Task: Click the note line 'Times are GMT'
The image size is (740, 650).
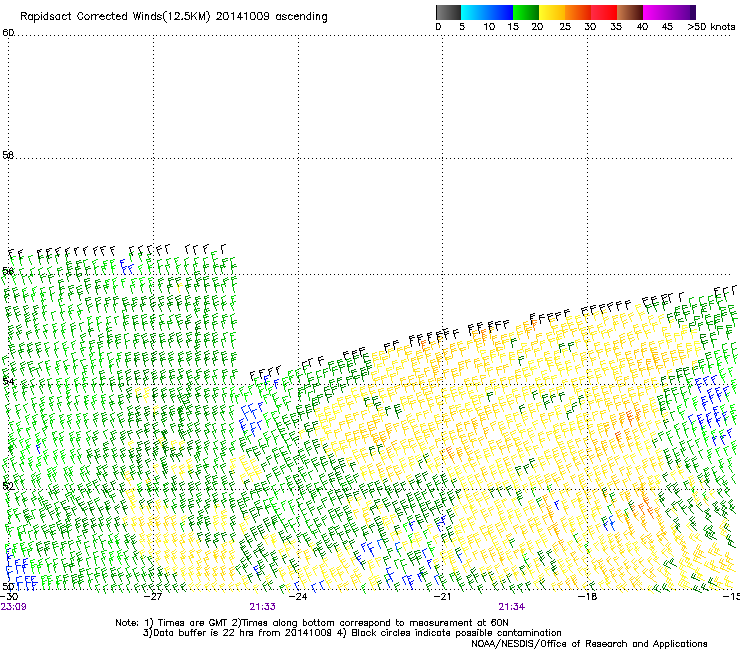Action: [193, 623]
